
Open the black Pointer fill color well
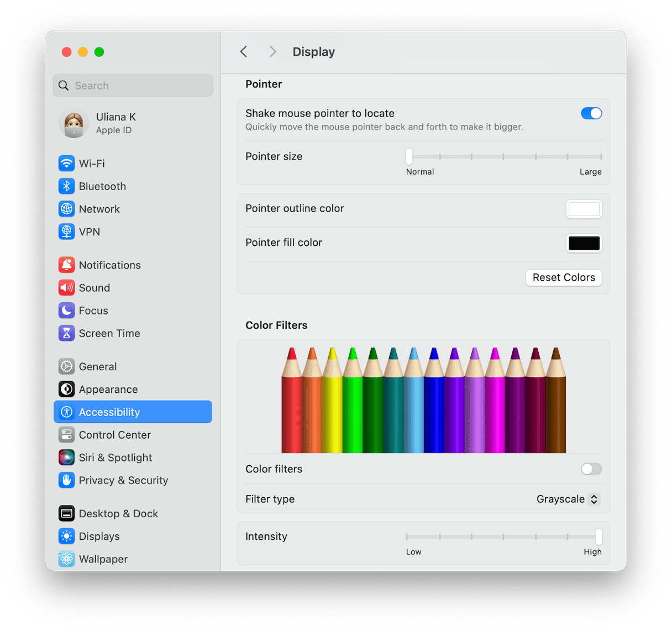click(584, 243)
